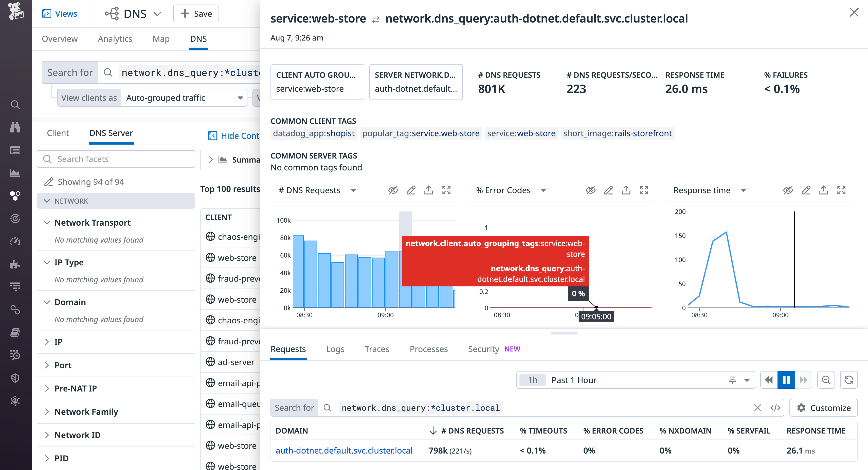Image resolution: width=868 pixels, height=470 pixels.
Task: Click inside the network.dns_query search field
Action: (x=420, y=408)
